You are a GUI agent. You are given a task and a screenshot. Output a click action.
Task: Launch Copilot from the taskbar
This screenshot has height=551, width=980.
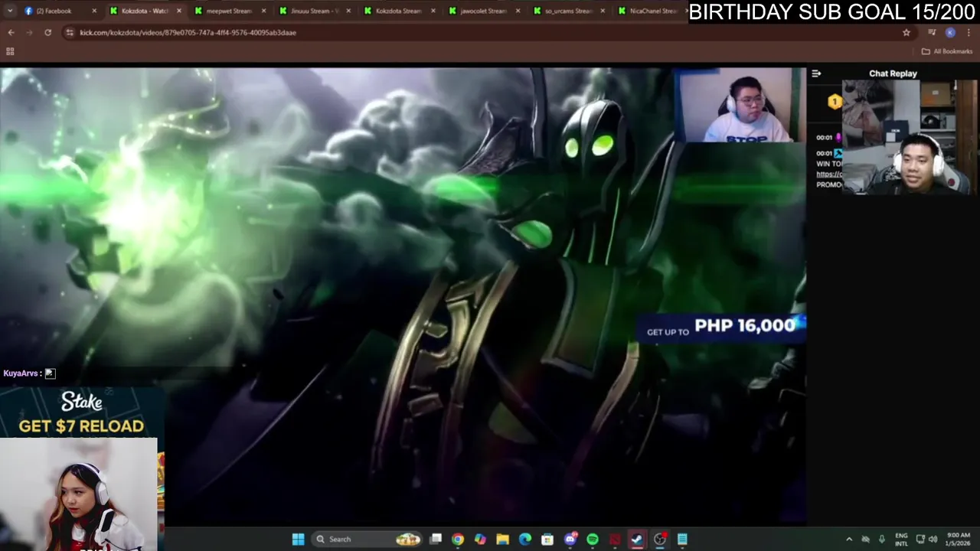coord(480,539)
